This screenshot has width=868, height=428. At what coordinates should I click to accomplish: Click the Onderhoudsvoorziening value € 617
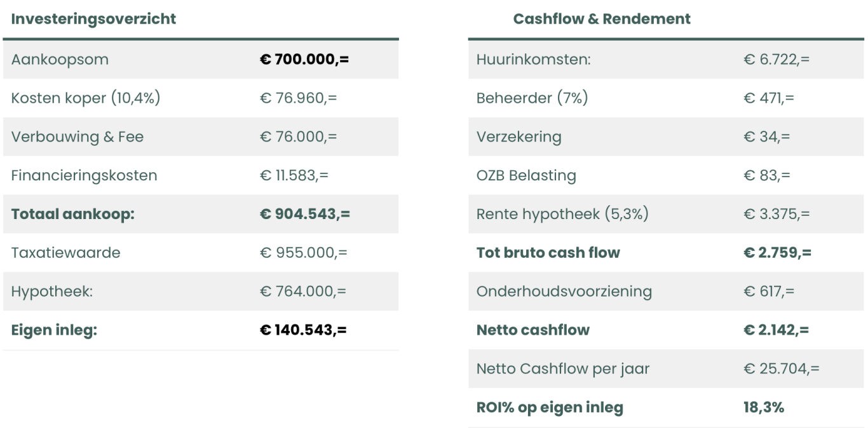[x=768, y=291]
